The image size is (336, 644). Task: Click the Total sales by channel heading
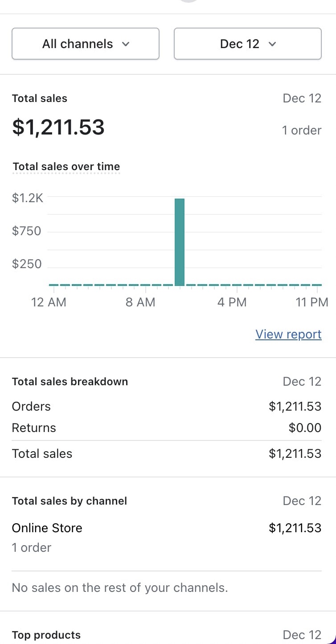(x=70, y=501)
